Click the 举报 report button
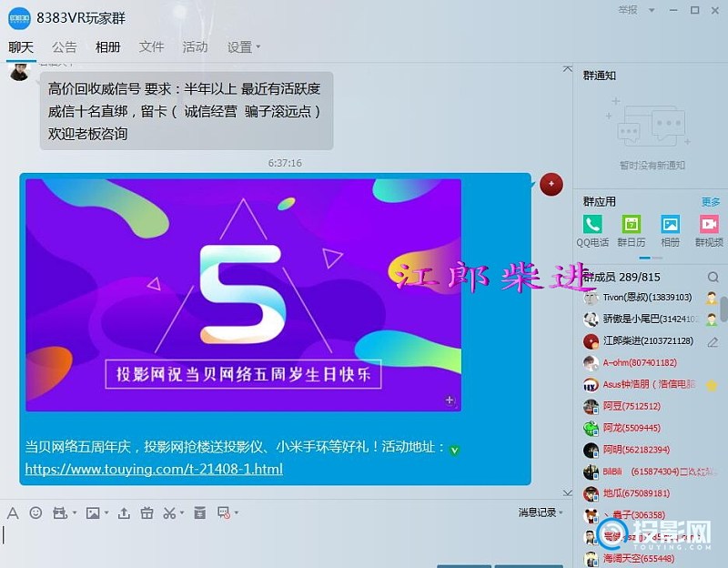The width and height of the screenshot is (728, 568). click(x=628, y=10)
